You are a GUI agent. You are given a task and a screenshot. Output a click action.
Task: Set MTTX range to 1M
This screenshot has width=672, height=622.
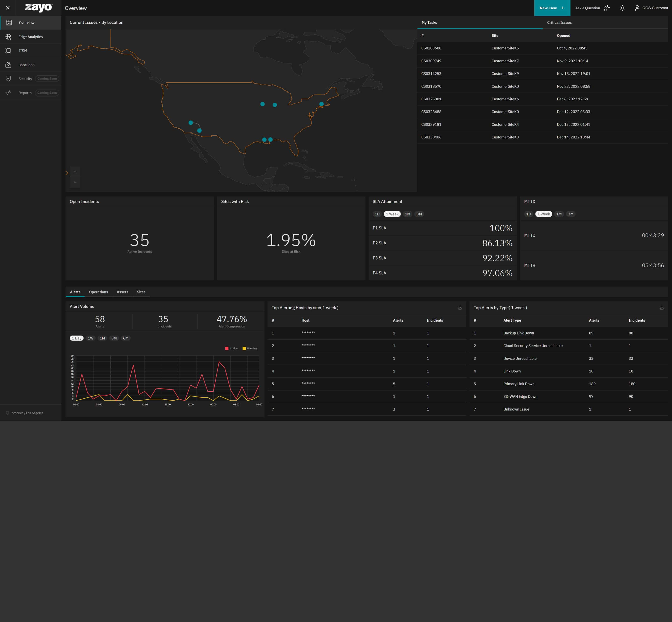point(559,214)
